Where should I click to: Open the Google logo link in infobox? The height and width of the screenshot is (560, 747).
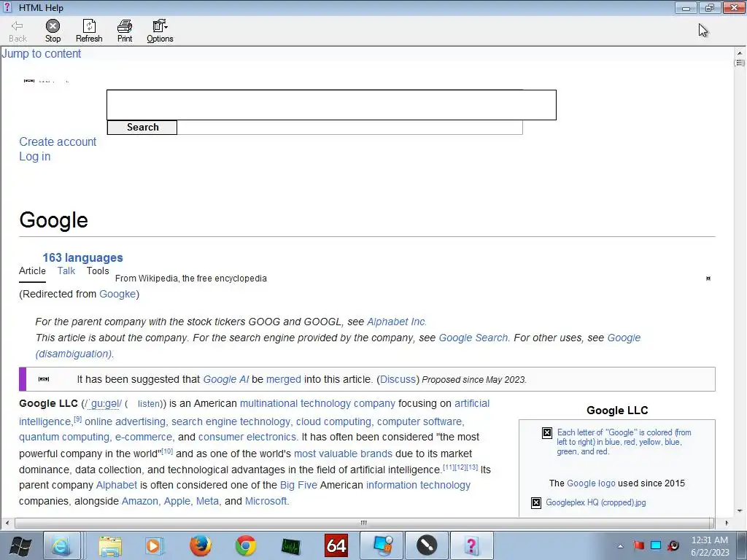point(591,483)
